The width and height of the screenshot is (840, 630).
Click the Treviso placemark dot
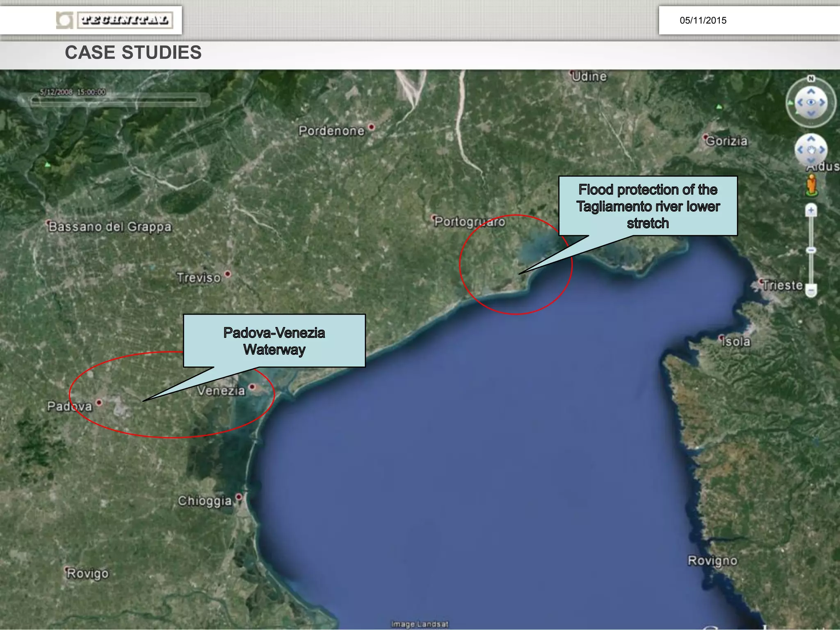pos(228,274)
